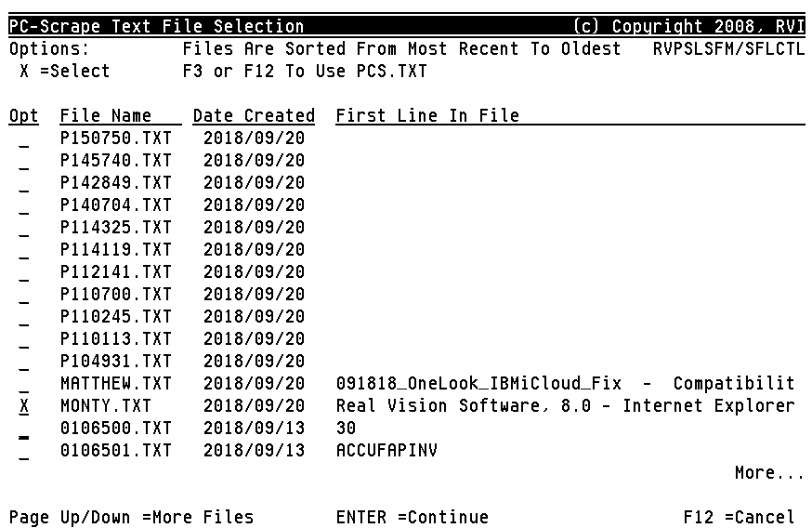Image resolution: width=812 pixels, height=528 pixels.
Task: Click the F12 =Cancel function key label
Action: click(x=739, y=517)
